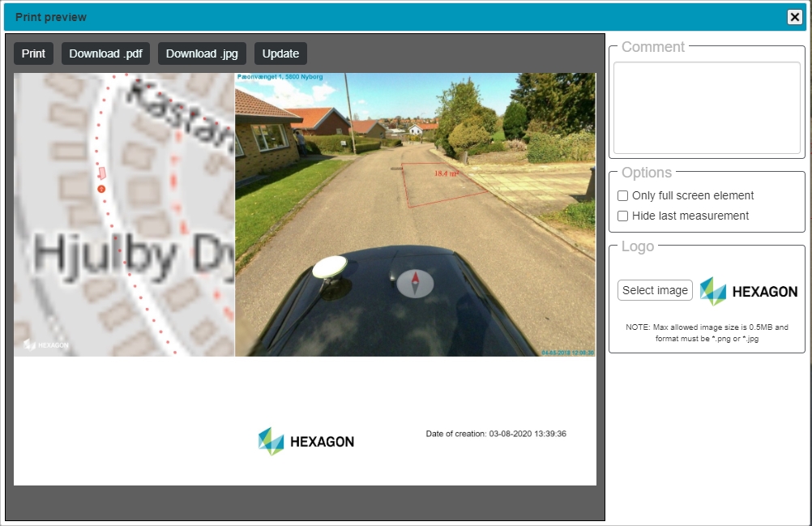Open the Select image logo chooser
Screen dimensions: 812x526
[x=655, y=290]
